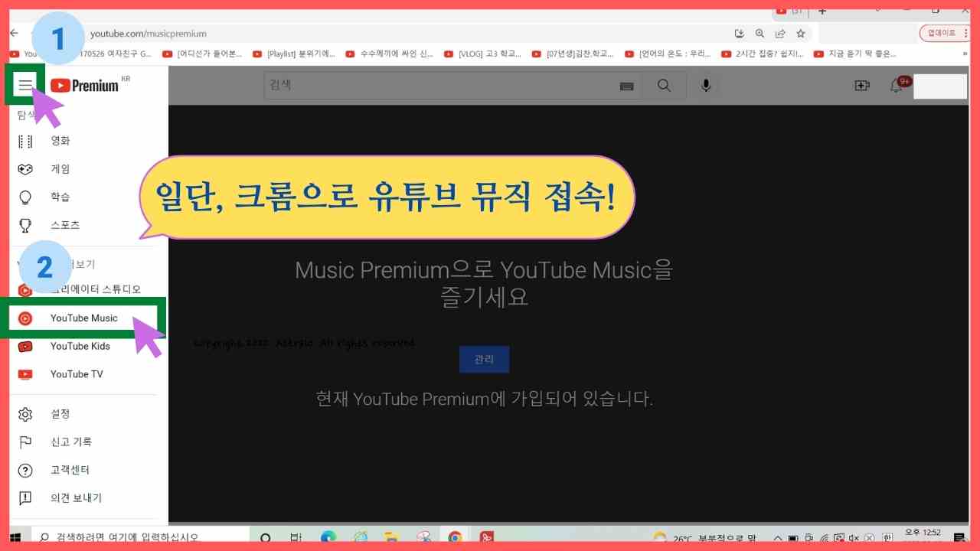Select YouTube Music in sidebar
This screenshot has height=551, width=980.
point(84,318)
